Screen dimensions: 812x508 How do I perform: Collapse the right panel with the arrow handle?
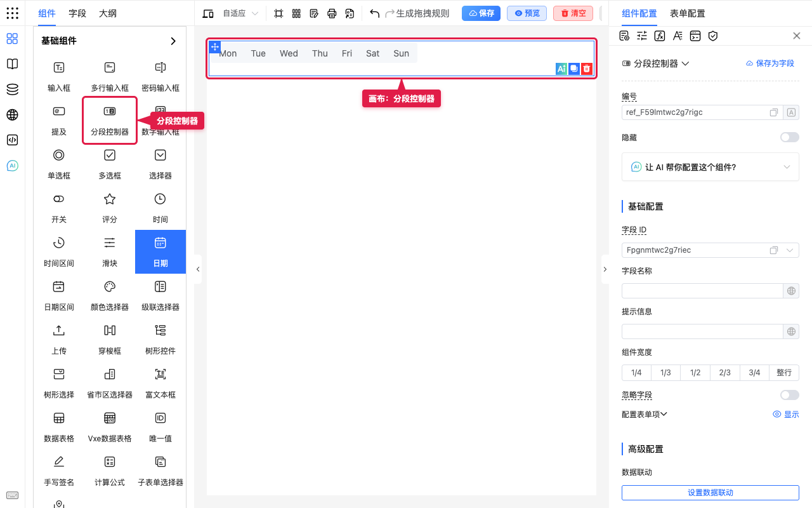[x=605, y=269]
